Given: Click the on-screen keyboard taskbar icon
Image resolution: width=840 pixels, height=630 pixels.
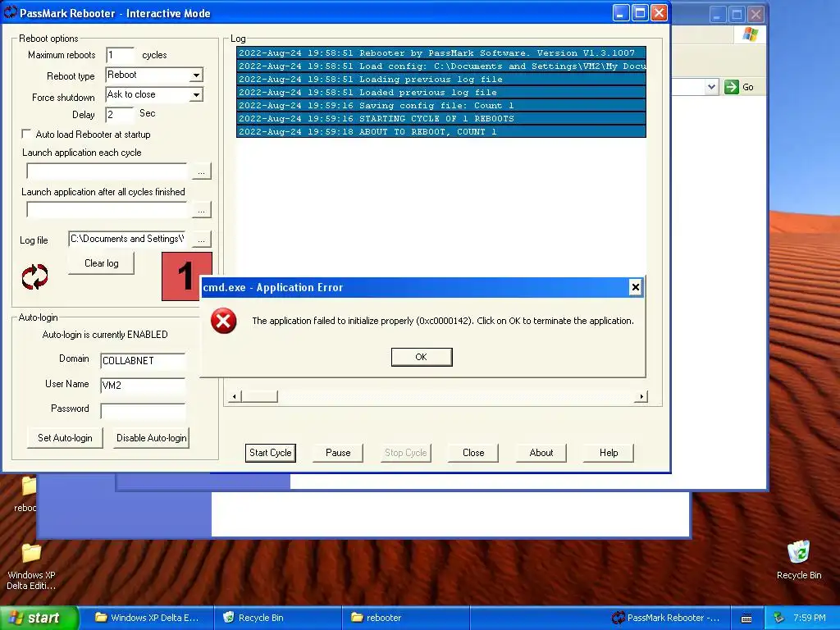Looking at the screenshot, I should click(x=746, y=619).
